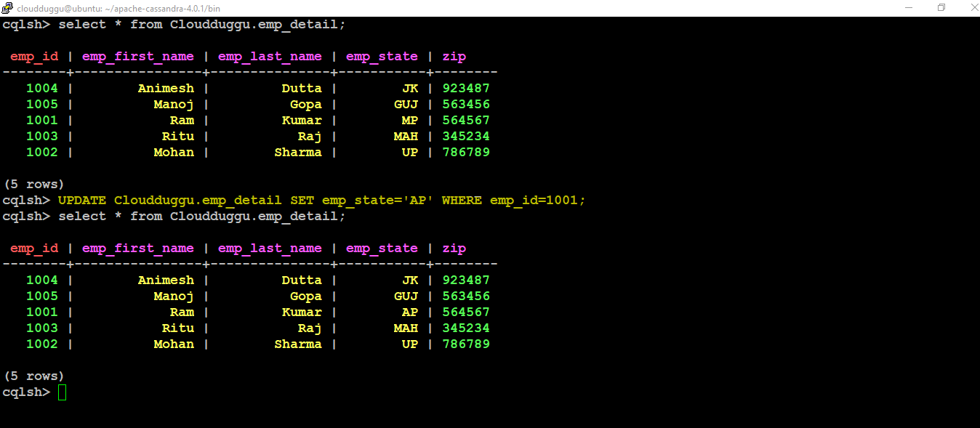Click the Maximize button
980x428 pixels.
(941, 8)
